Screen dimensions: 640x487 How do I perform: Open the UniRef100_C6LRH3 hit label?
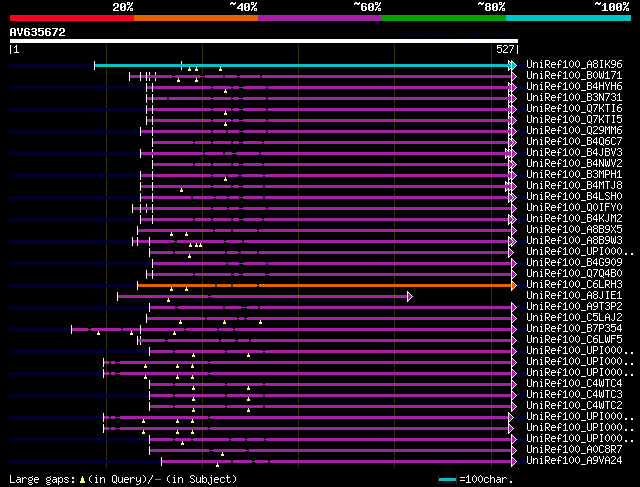[574, 285]
